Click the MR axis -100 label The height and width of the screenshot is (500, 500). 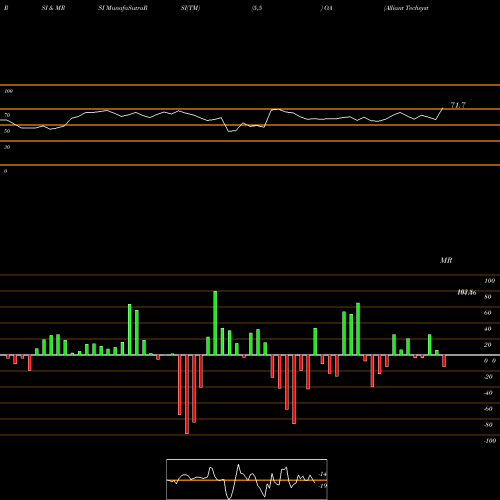pos(490,441)
